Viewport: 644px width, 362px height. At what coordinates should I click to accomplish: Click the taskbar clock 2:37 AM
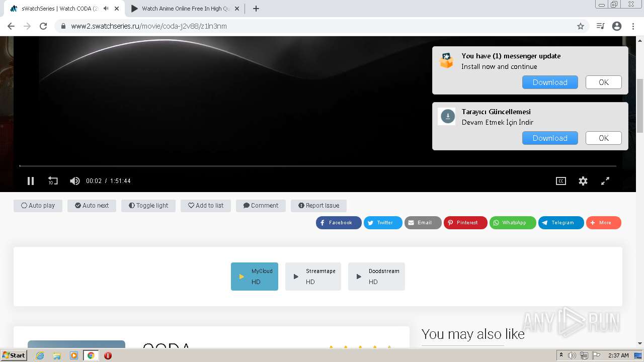[618, 355]
